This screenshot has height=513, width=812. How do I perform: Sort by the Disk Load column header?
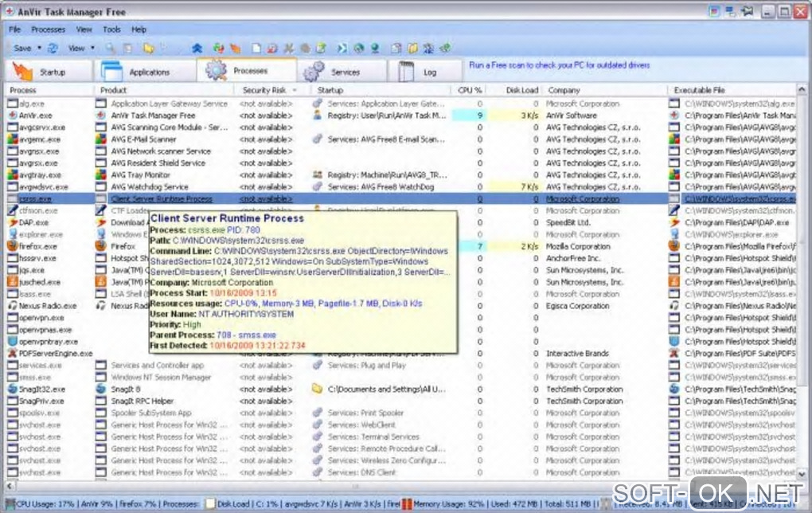pyautogui.click(x=515, y=90)
